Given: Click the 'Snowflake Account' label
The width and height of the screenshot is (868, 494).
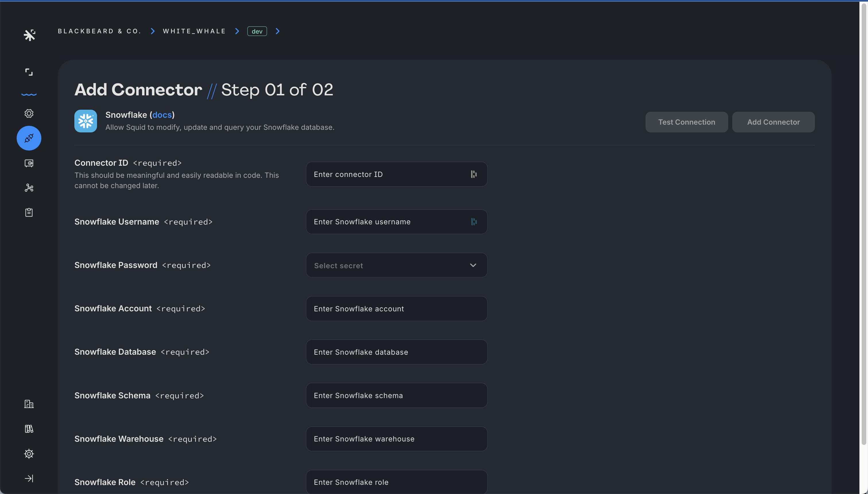Looking at the screenshot, I should [113, 308].
